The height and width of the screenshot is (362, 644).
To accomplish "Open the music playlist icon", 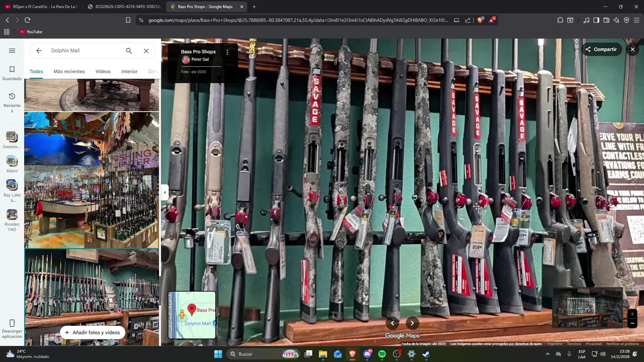I will click(x=586, y=20).
